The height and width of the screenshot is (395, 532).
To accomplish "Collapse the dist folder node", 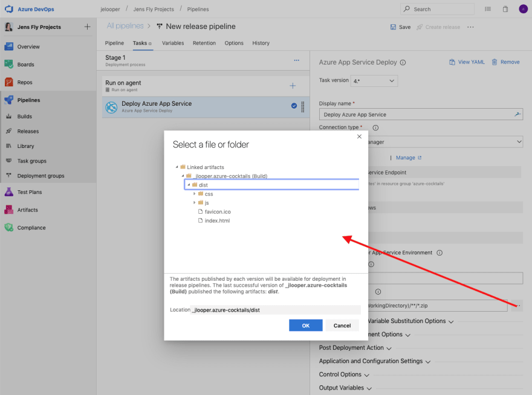I will click(189, 185).
